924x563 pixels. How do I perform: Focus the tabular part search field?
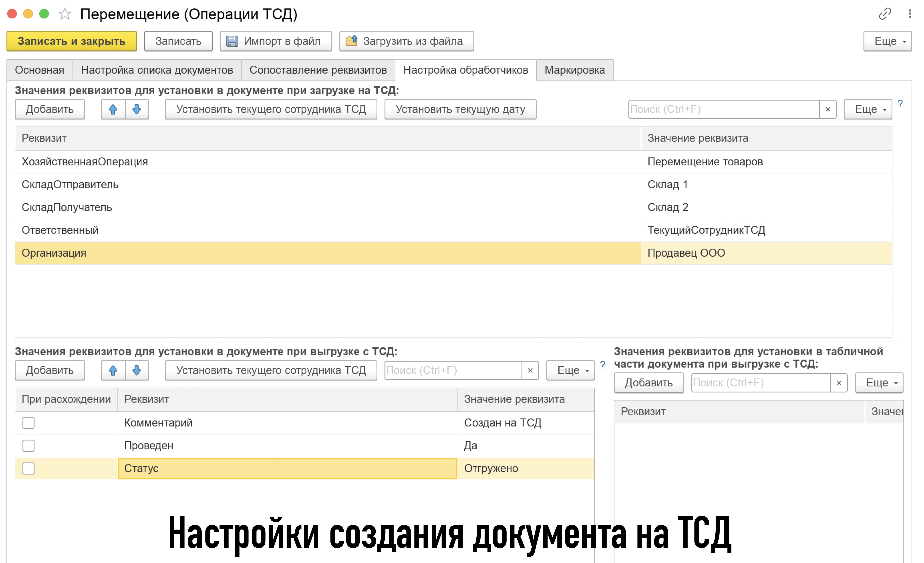click(x=761, y=383)
